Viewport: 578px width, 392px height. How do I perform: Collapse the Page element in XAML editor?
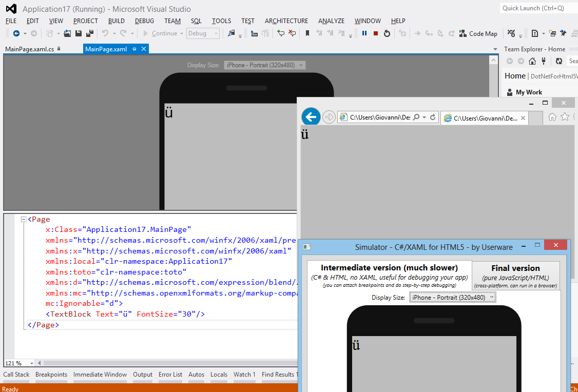(24, 219)
